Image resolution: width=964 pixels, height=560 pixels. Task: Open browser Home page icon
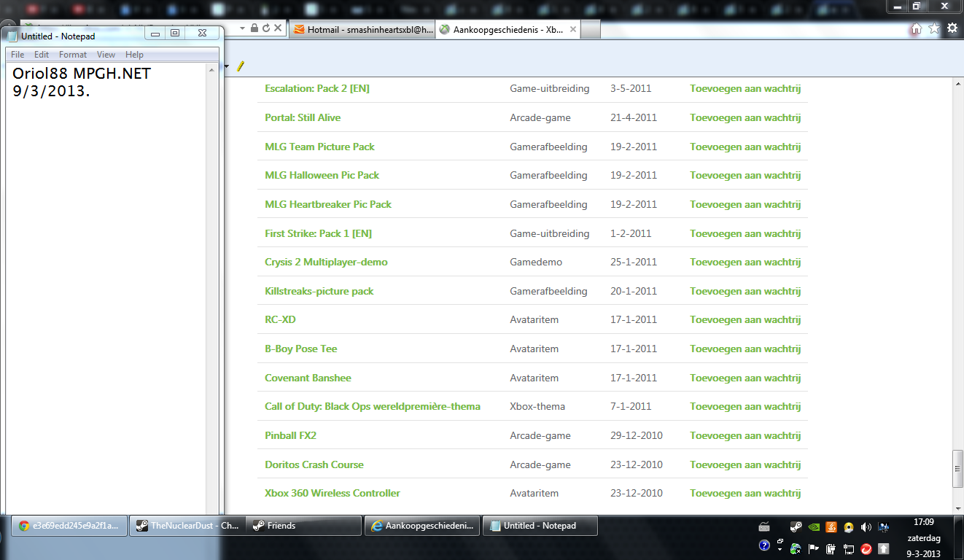tap(917, 28)
